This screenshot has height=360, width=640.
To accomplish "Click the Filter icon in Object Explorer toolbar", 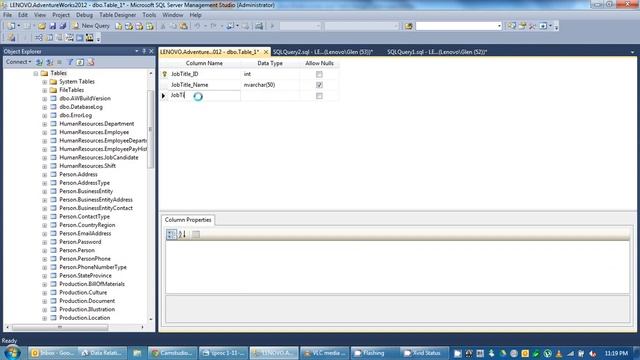I will pyautogui.click(x=70, y=62).
